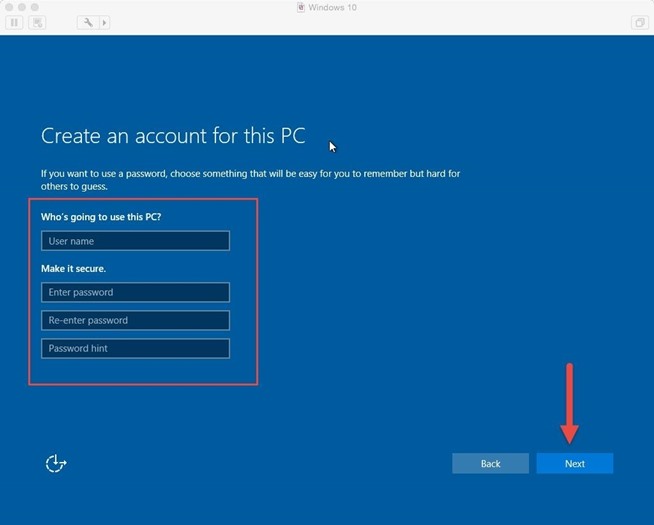The height and width of the screenshot is (525, 654).
Task: Click the window view icon at top right
Action: click(639, 22)
